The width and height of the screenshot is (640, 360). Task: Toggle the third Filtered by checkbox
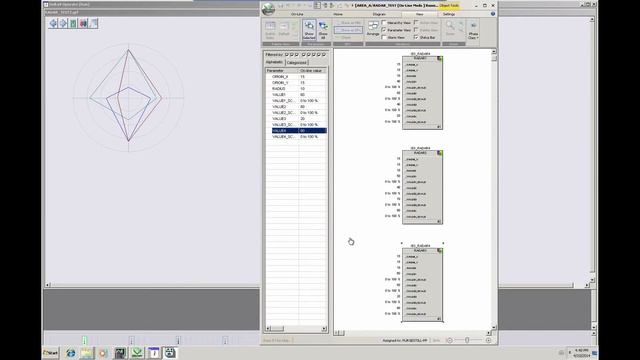tap(297, 54)
